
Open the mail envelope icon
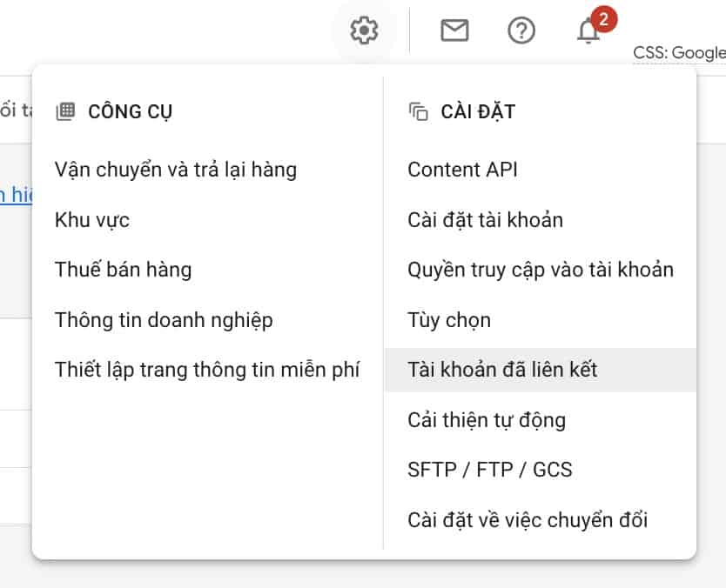point(454,31)
